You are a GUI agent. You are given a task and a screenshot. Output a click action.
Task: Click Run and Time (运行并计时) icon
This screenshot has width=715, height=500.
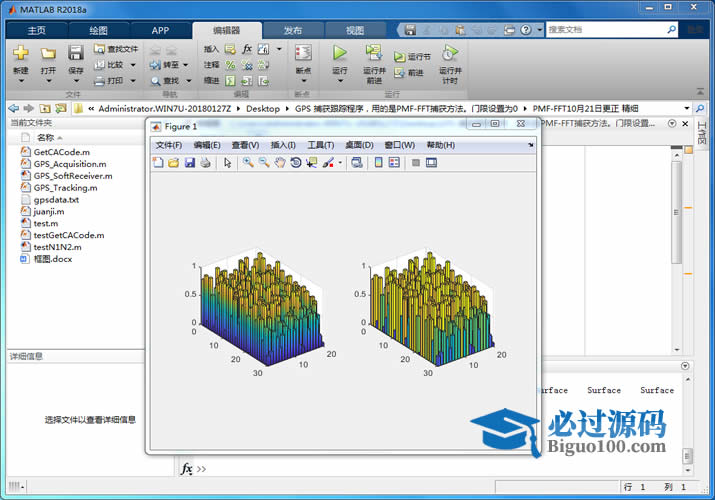point(450,53)
